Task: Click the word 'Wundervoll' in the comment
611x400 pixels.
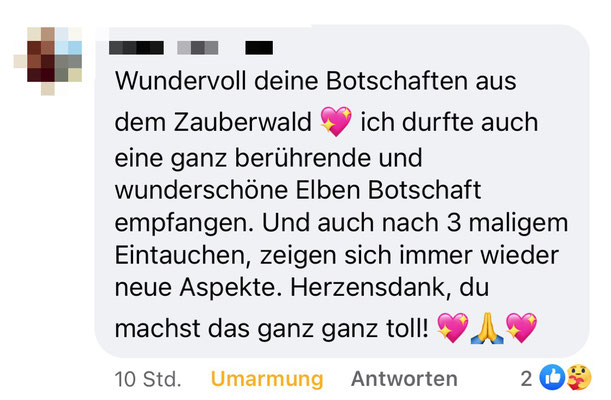Action: (180, 81)
